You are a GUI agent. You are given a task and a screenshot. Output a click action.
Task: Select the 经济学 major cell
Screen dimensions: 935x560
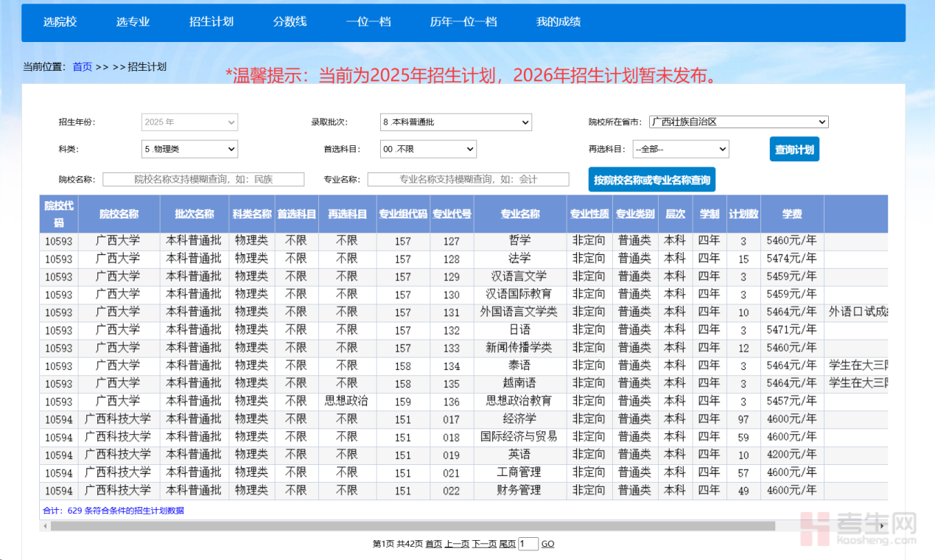[x=520, y=419]
